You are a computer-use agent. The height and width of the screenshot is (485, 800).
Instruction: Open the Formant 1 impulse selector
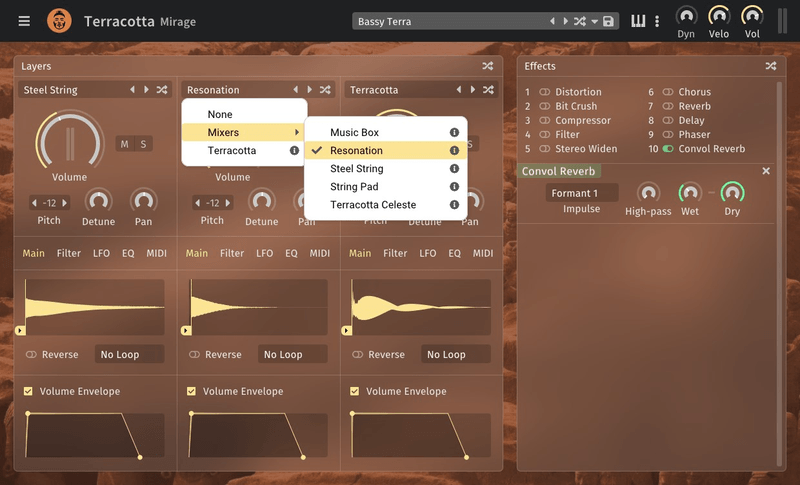[581, 193]
